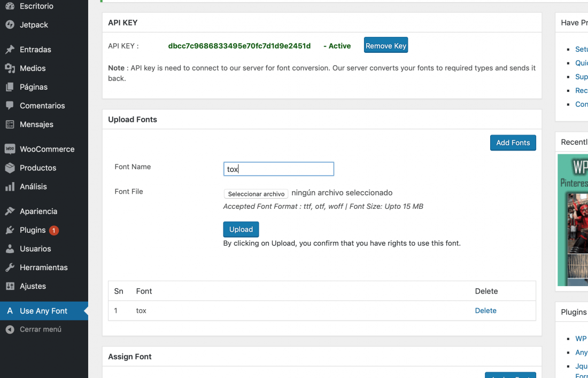This screenshot has height=378, width=588.
Task: Click the Entradas pushpin icon
Action: (x=10, y=50)
